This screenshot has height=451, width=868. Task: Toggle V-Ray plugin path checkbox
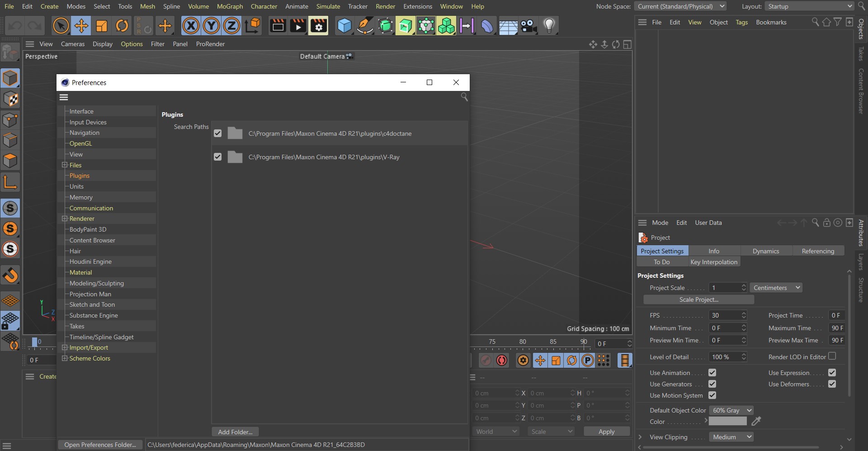[x=218, y=157]
